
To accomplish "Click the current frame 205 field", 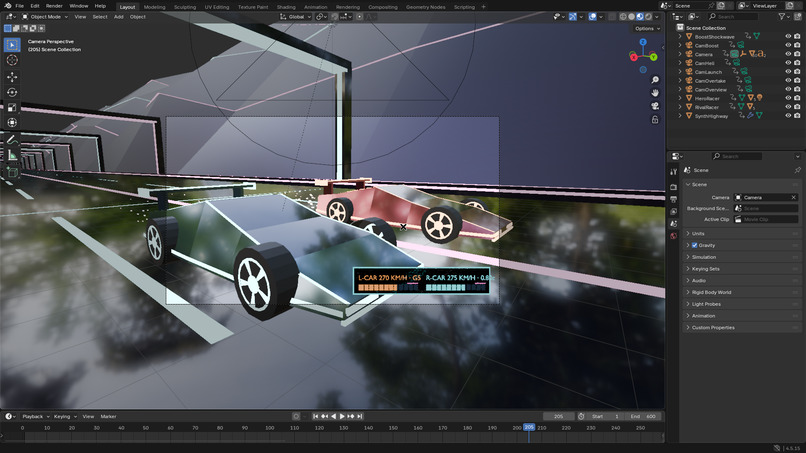I will tap(559, 416).
